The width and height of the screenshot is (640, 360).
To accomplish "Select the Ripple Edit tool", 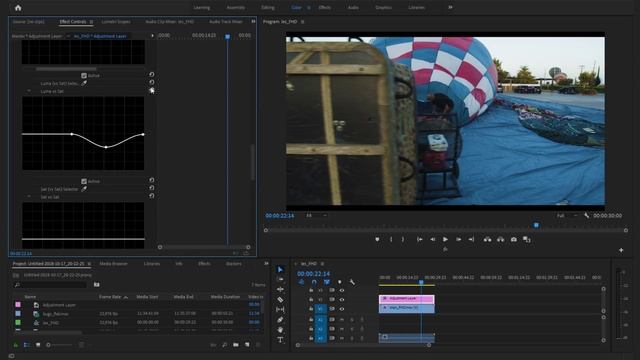I will click(x=280, y=289).
